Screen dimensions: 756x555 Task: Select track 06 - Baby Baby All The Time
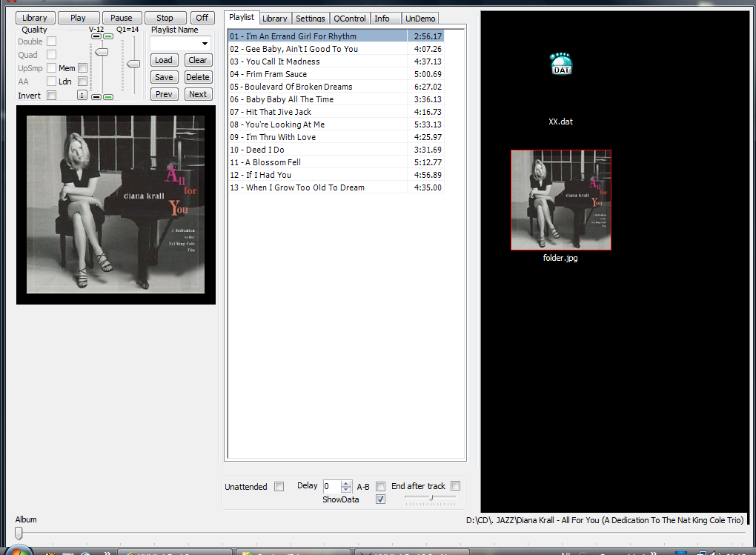pos(336,99)
